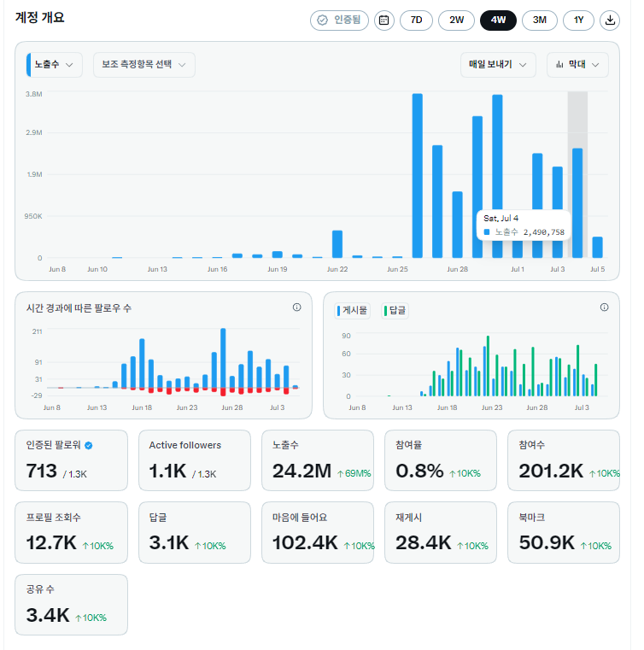Viewport: 644px width, 650px height.
Task: Click the verified badge icon in 인증됨 button
Action: [322, 20]
